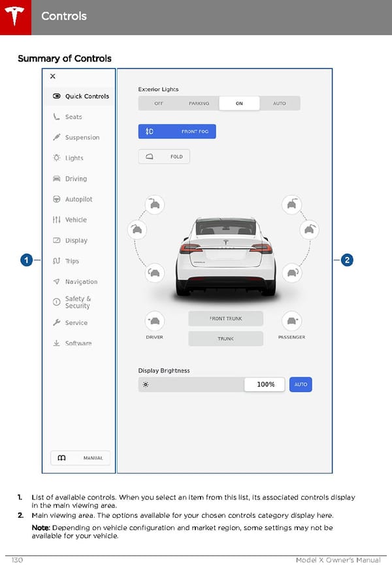The height and width of the screenshot is (570, 392).
Task: Toggle the FRONT FOG lights button
Action: (177, 131)
